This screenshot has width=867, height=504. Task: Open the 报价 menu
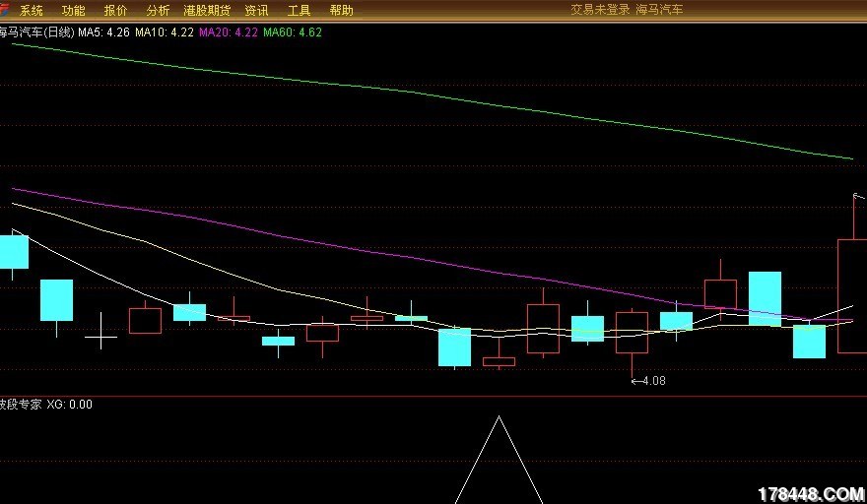[115, 10]
